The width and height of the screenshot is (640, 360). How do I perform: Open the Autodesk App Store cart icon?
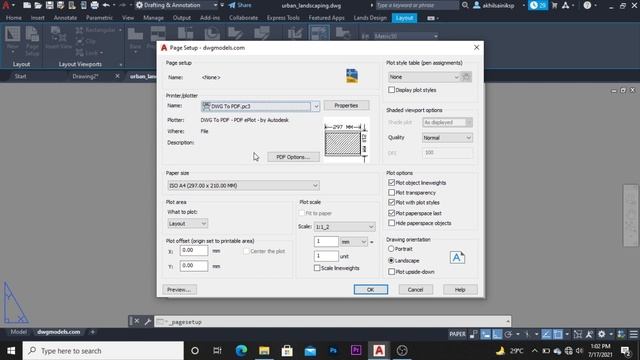pos(554,5)
